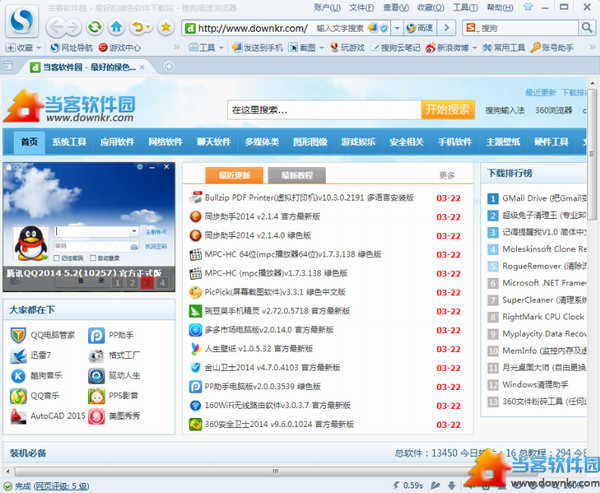Click the QQ电脑管家 shield icon

pyautogui.click(x=18, y=335)
